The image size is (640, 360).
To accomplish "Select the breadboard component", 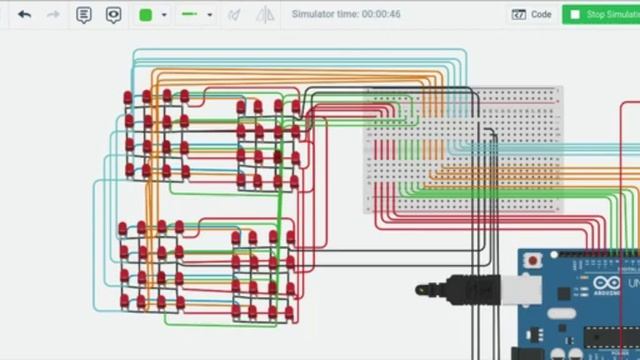I will tap(463, 150).
